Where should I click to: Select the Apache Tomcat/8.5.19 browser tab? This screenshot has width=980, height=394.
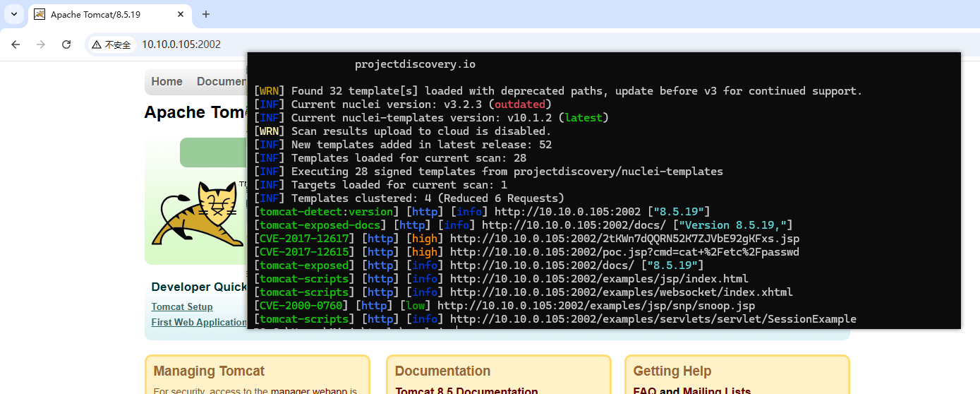point(106,14)
